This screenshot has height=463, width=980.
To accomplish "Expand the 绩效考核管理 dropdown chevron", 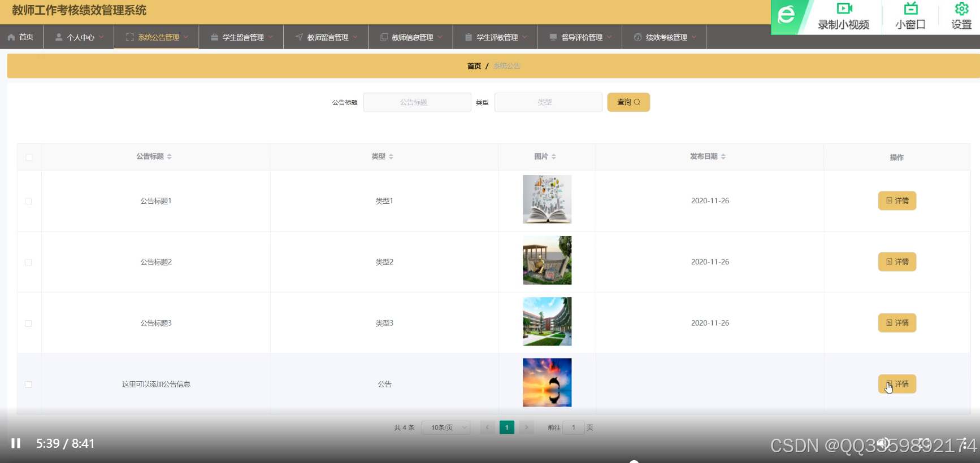I will pyautogui.click(x=693, y=37).
